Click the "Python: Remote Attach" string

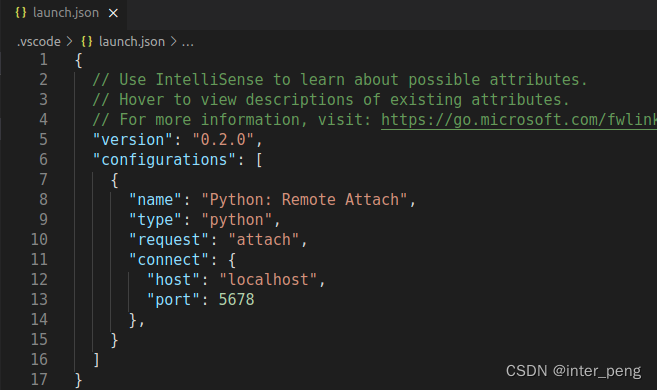coord(304,200)
